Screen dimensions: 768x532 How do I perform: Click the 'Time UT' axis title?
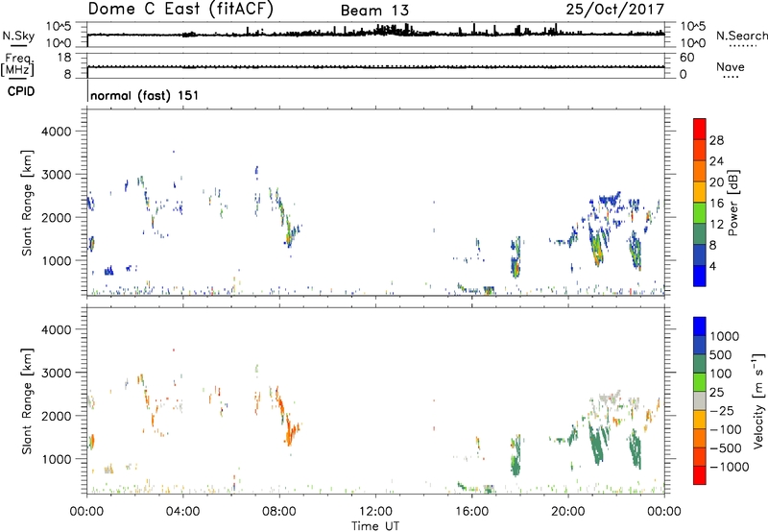click(x=375, y=526)
